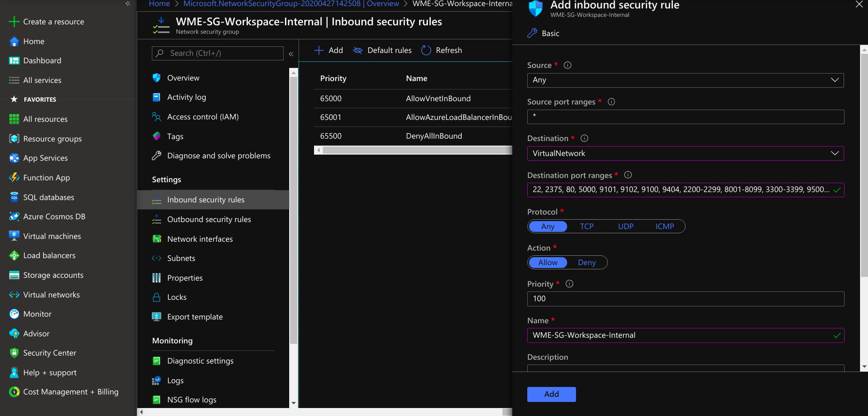This screenshot has height=416, width=868.
Task: Collapse the resource menu with chevron
Action: coord(291,54)
